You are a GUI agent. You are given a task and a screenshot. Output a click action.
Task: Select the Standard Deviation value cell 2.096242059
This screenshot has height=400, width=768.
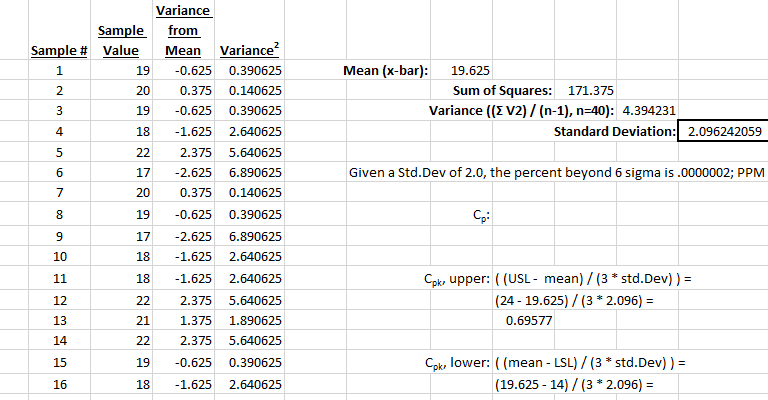click(721, 132)
